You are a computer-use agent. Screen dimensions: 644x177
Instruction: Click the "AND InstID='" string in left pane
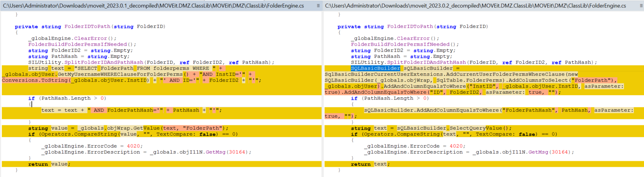point(222,74)
